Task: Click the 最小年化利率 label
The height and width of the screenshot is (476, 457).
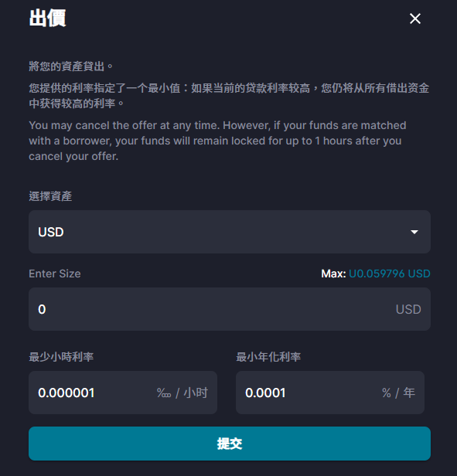Action: [x=268, y=357]
